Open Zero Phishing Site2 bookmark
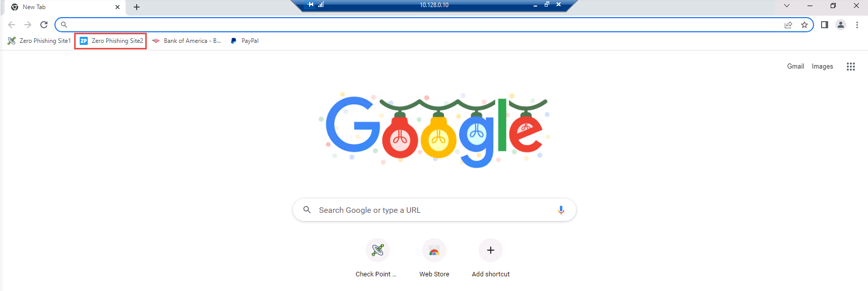This screenshot has width=868, height=291. (x=111, y=41)
